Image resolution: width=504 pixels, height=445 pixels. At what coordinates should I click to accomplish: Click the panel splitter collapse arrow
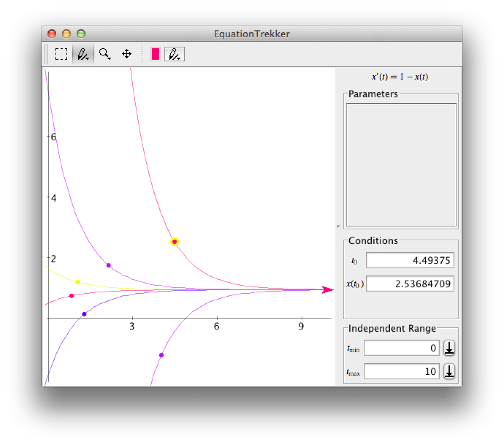[x=339, y=226]
